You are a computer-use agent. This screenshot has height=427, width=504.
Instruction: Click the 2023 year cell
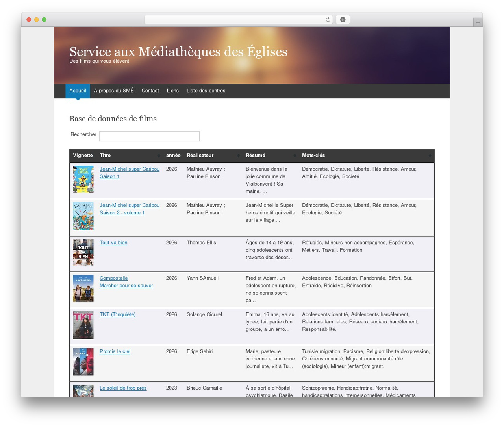172,388
